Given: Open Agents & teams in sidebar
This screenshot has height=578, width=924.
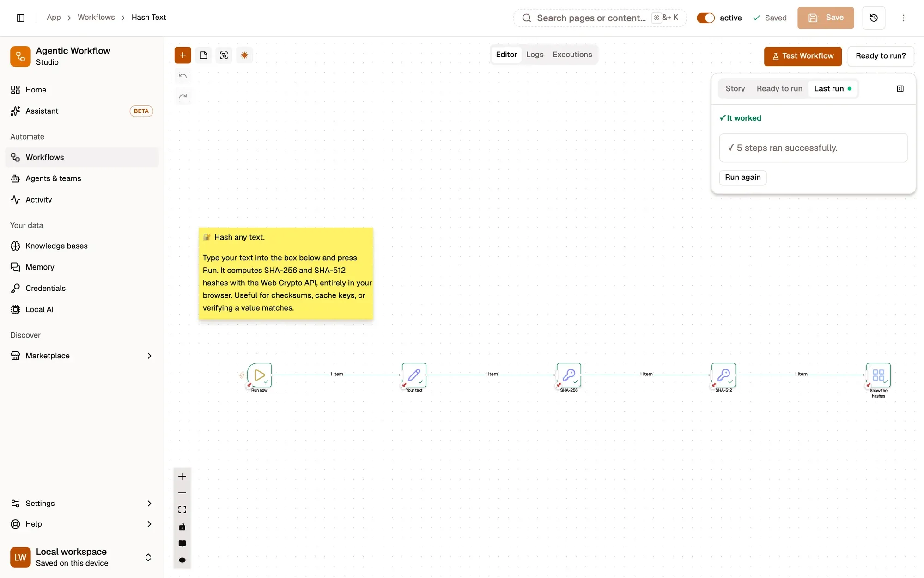Looking at the screenshot, I should click(x=82, y=178).
